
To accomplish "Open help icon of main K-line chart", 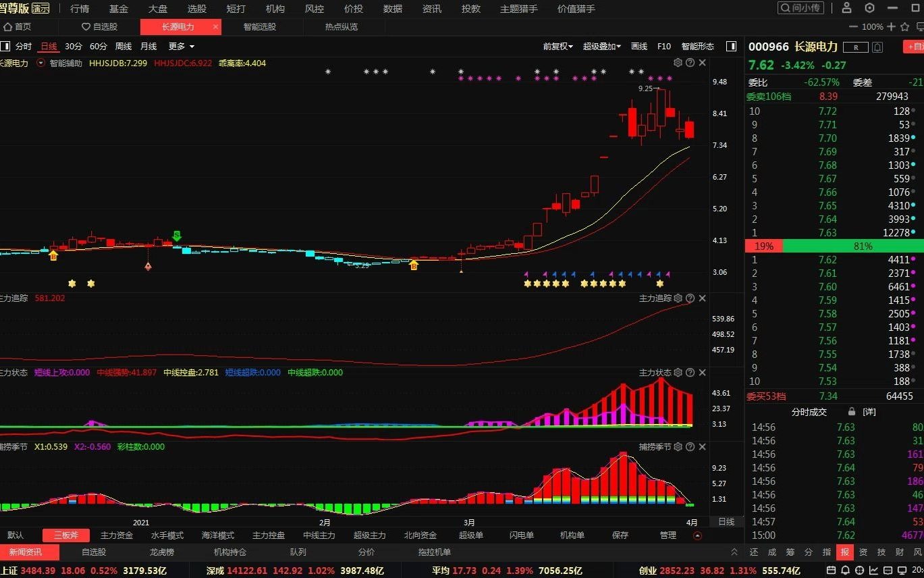I will coord(690,63).
